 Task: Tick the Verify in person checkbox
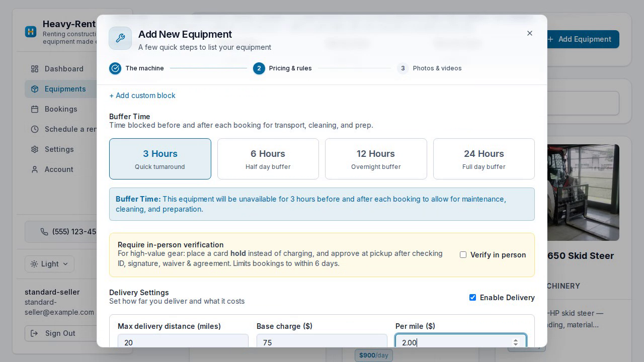click(463, 255)
